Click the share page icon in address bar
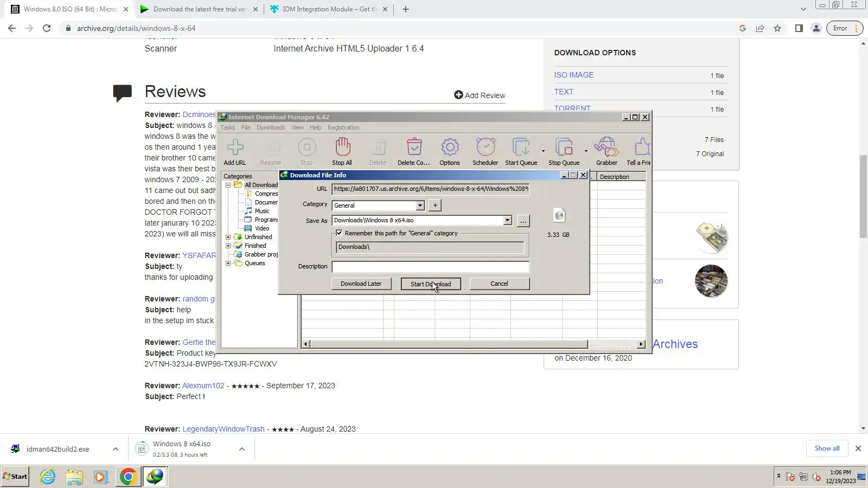The height and width of the screenshot is (488, 868). pos(760,28)
